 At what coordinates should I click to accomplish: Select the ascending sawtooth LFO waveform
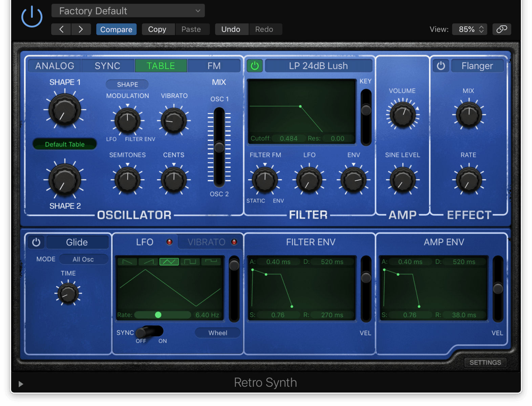point(148,262)
